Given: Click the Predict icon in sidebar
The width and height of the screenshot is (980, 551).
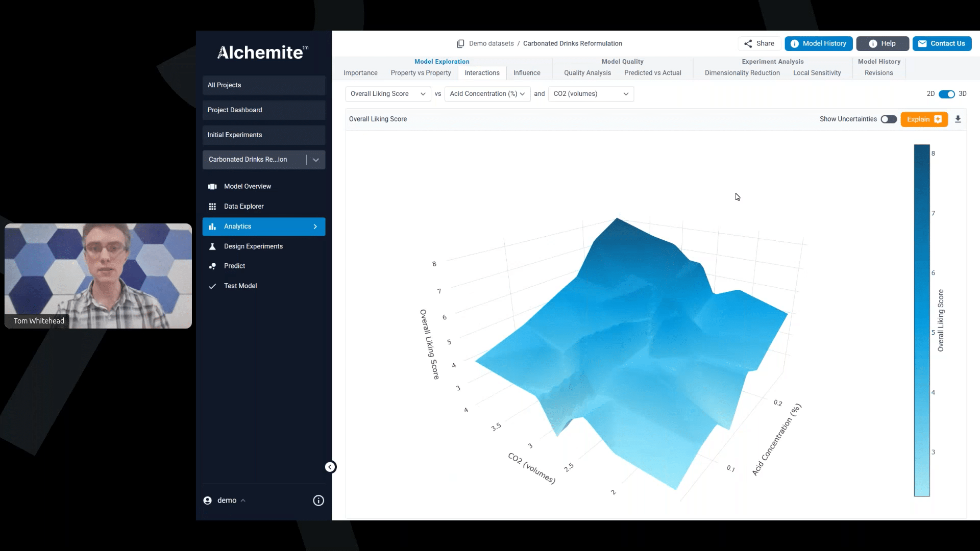Looking at the screenshot, I should pyautogui.click(x=212, y=266).
